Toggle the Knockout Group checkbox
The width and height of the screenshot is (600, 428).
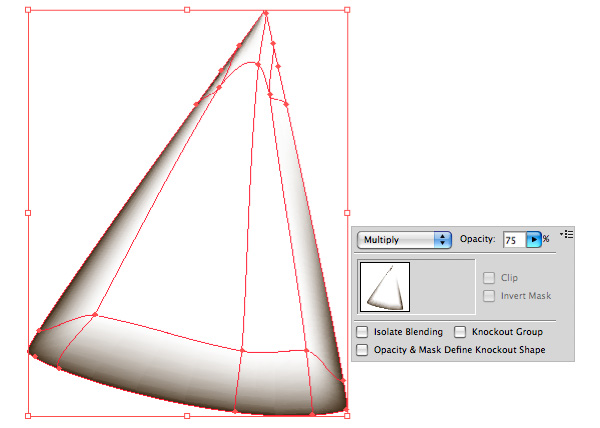[460, 332]
